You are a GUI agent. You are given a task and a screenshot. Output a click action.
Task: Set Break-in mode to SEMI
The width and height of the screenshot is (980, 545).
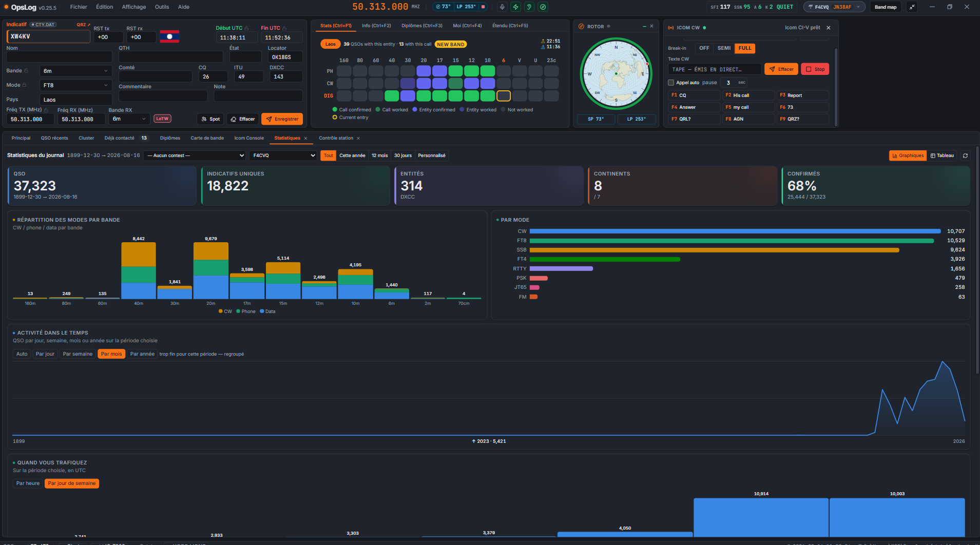point(724,48)
